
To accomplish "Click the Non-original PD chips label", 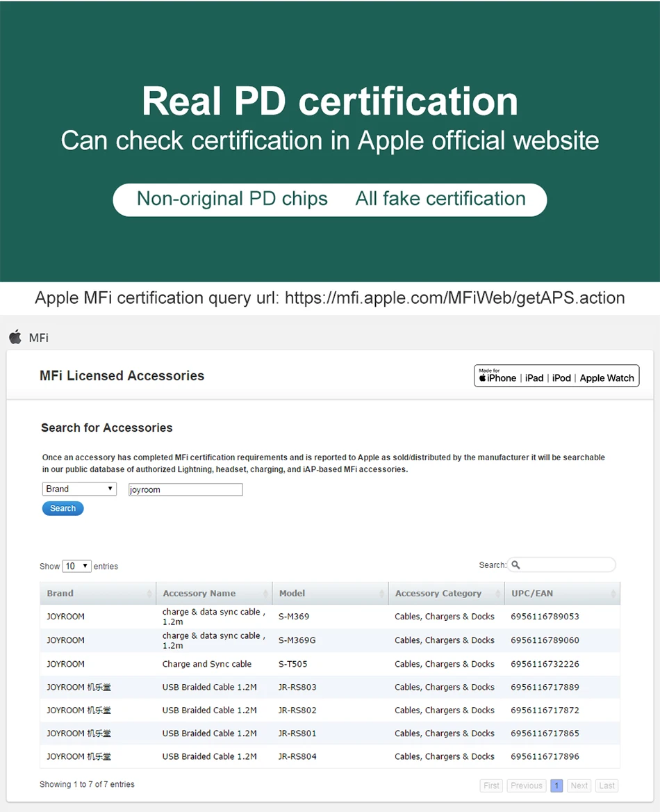I will click(x=232, y=199).
